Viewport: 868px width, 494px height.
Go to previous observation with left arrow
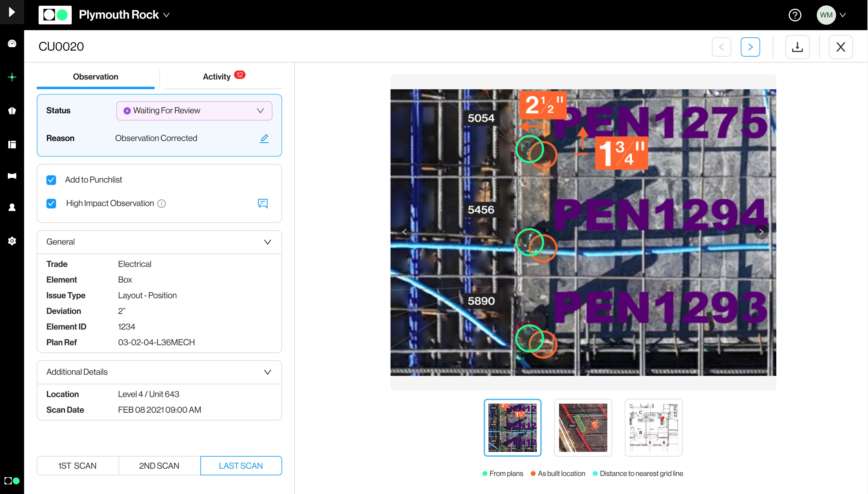[721, 47]
